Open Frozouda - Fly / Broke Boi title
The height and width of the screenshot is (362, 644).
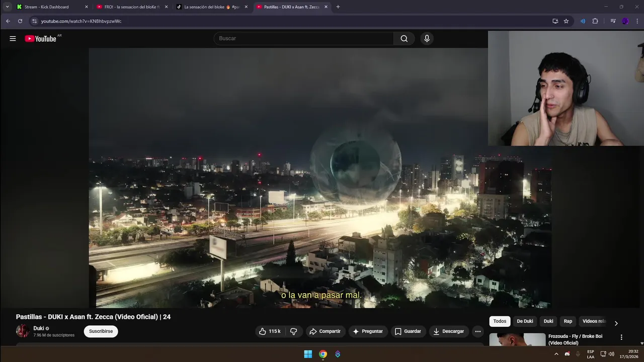(575, 339)
